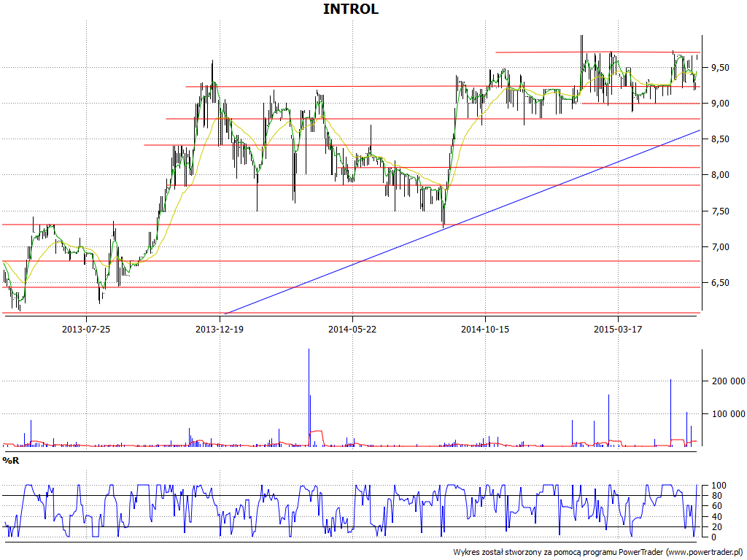Click the 9,00 price axis label

pyautogui.click(x=720, y=104)
